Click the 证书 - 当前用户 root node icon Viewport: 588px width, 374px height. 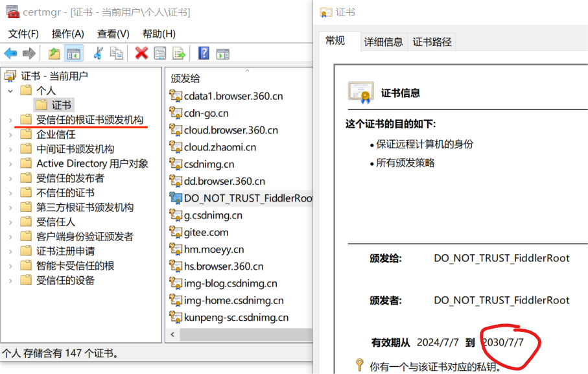10,76
